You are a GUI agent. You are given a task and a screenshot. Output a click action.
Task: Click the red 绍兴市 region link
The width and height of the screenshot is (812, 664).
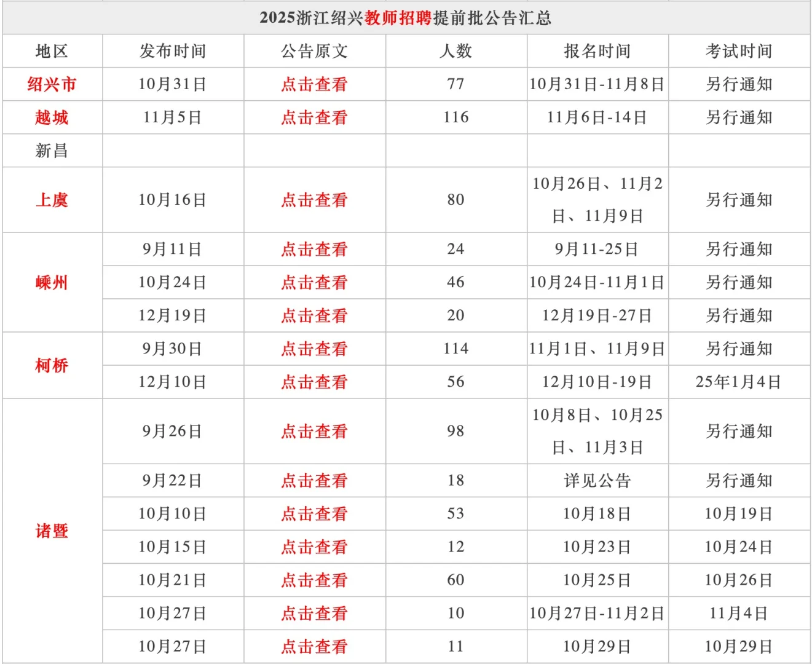[x=52, y=84]
